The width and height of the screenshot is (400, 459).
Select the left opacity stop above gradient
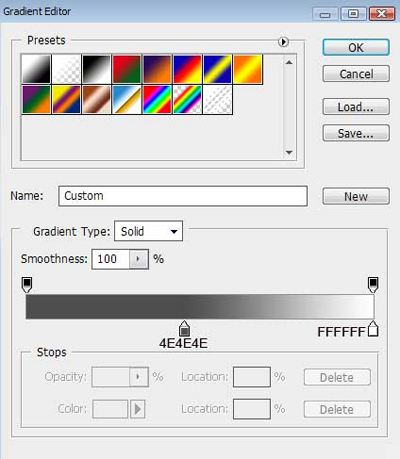(27, 284)
